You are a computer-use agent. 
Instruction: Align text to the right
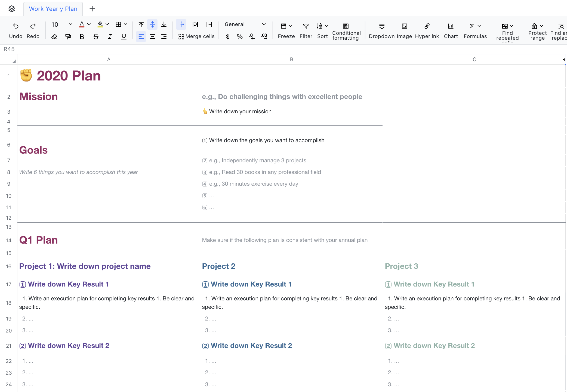(164, 36)
